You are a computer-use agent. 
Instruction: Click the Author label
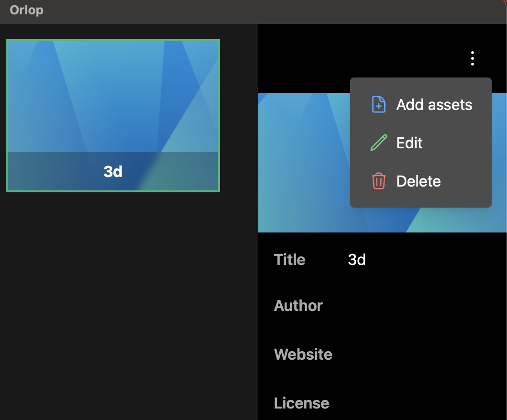[x=298, y=306]
